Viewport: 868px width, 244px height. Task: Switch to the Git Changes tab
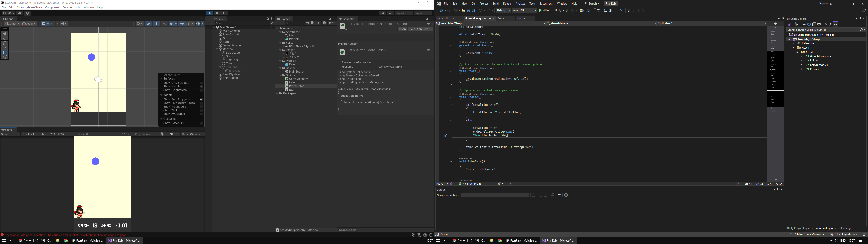846,228
